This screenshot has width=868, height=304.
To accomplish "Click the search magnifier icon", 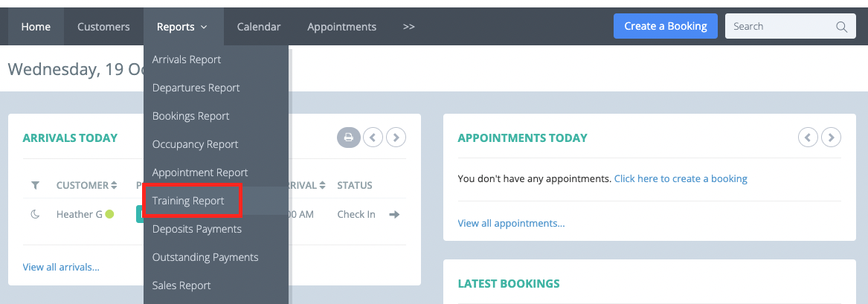I will [841, 27].
